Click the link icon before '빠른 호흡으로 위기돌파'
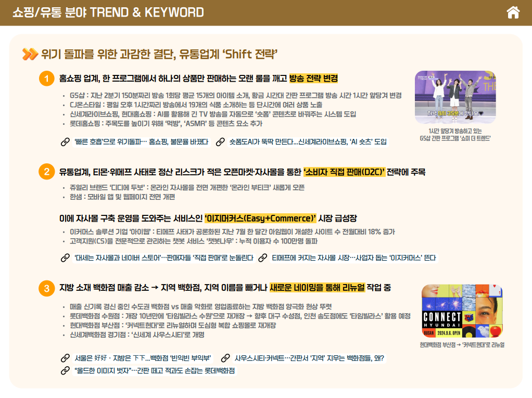The image size is (532, 398). [x=65, y=142]
